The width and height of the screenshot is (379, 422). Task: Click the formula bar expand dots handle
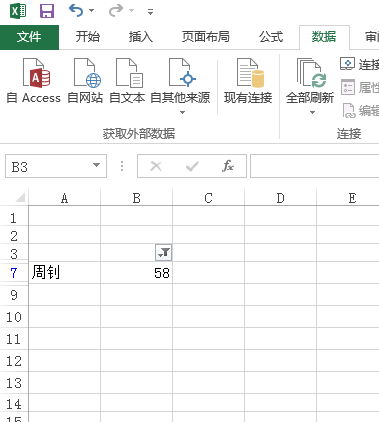[x=122, y=166]
